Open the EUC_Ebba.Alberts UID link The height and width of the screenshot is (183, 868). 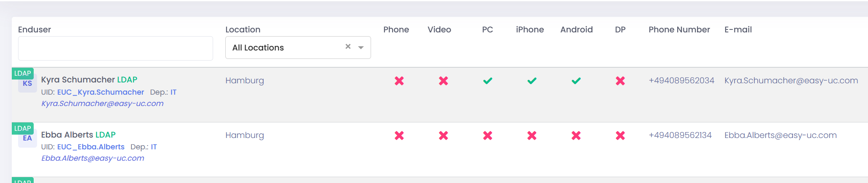click(x=91, y=147)
